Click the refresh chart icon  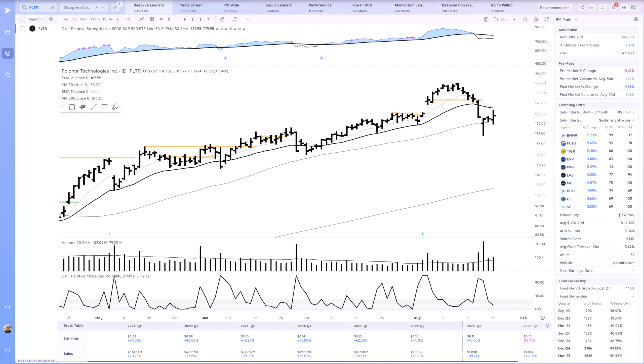click(x=235, y=19)
